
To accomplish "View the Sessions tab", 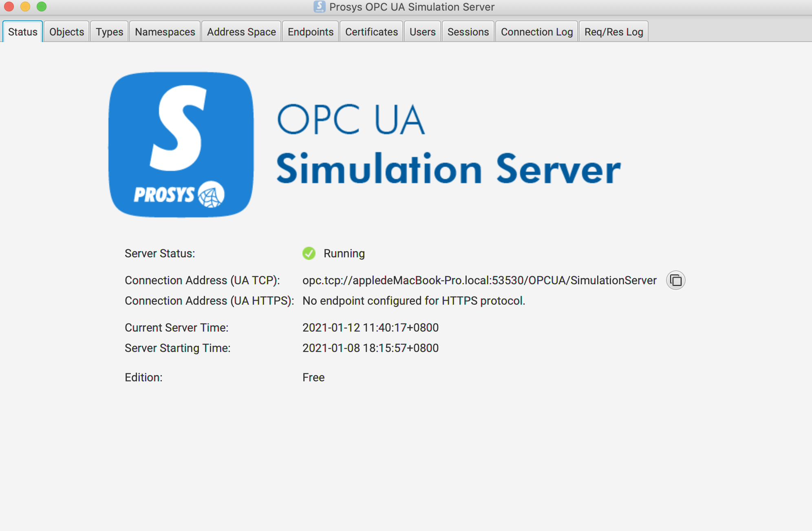I will [x=468, y=32].
